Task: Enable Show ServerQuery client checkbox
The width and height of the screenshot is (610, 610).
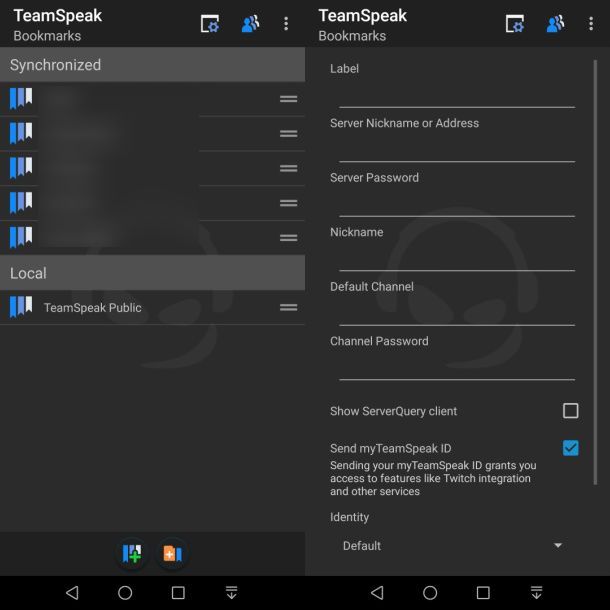Action: click(570, 410)
